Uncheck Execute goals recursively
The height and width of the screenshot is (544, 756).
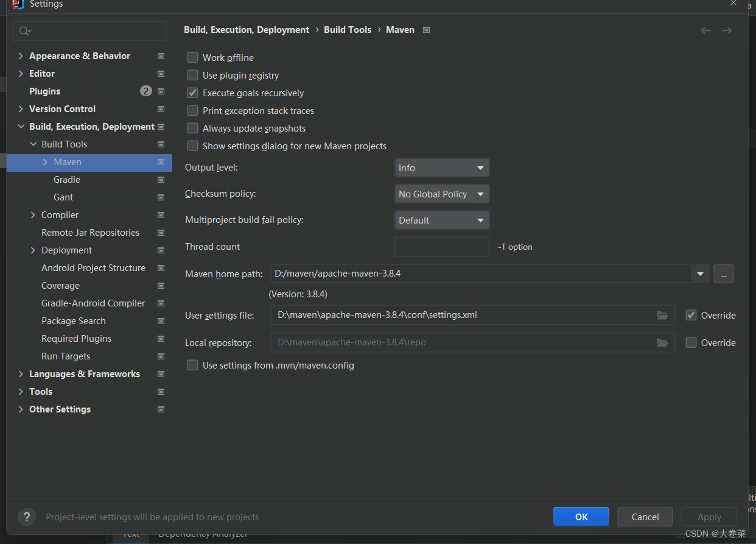tap(192, 93)
